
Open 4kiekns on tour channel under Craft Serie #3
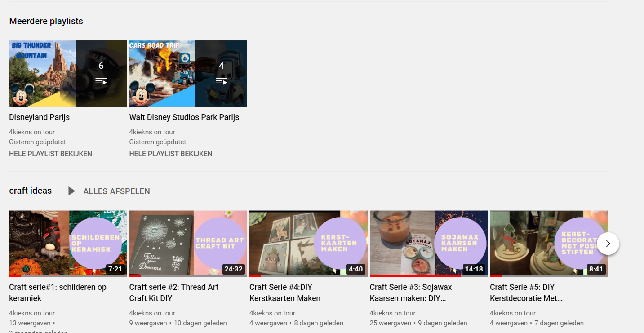point(393,313)
